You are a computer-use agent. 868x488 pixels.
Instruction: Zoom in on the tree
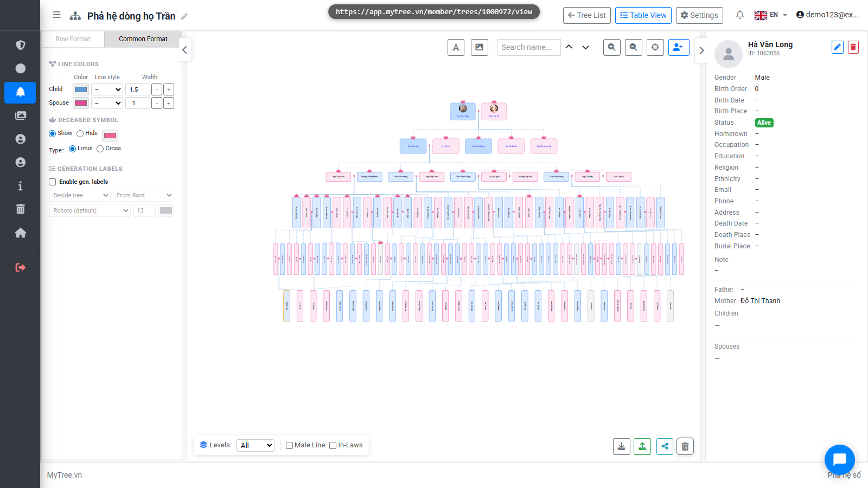(612, 47)
